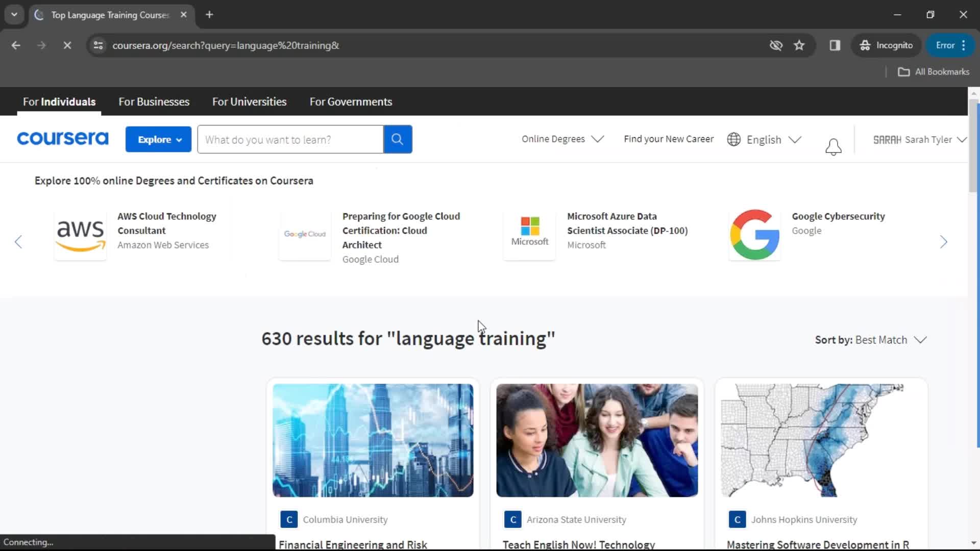Click the language globe icon
This screenshot has width=980, height=551.
point(734,139)
